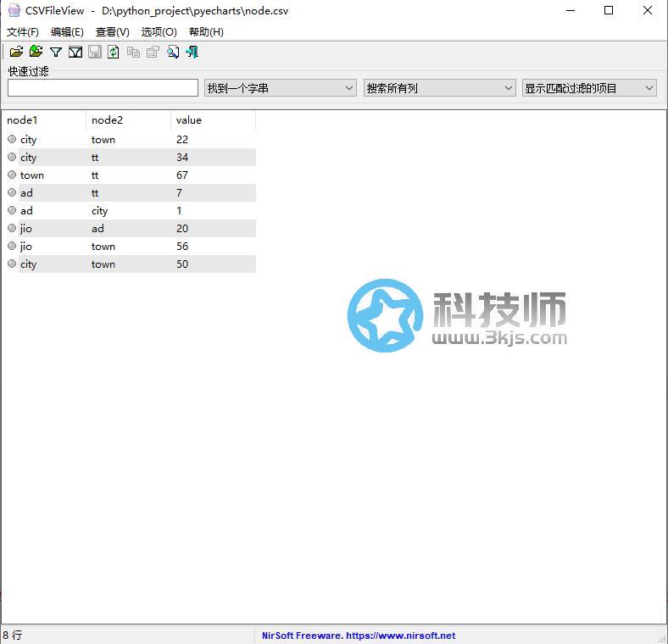Click node2 cell 'tt' in the value 34 row
This screenshot has width=668, height=644.
click(95, 157)
